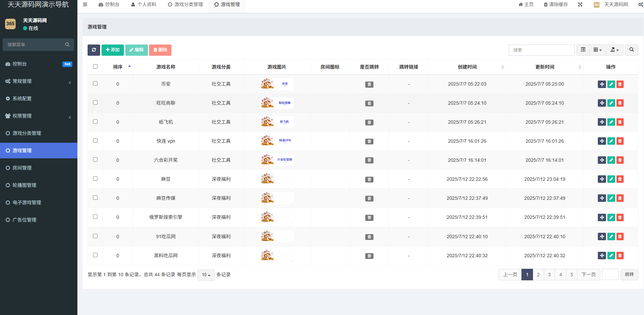The width and height of the screenshot is (644, 315).
Task: Click the table 搜索 input field
Action: pos(541,50)
